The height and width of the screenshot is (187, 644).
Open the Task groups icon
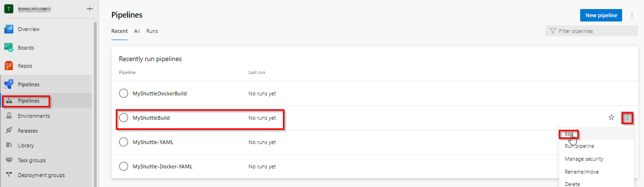coord(9,160)
